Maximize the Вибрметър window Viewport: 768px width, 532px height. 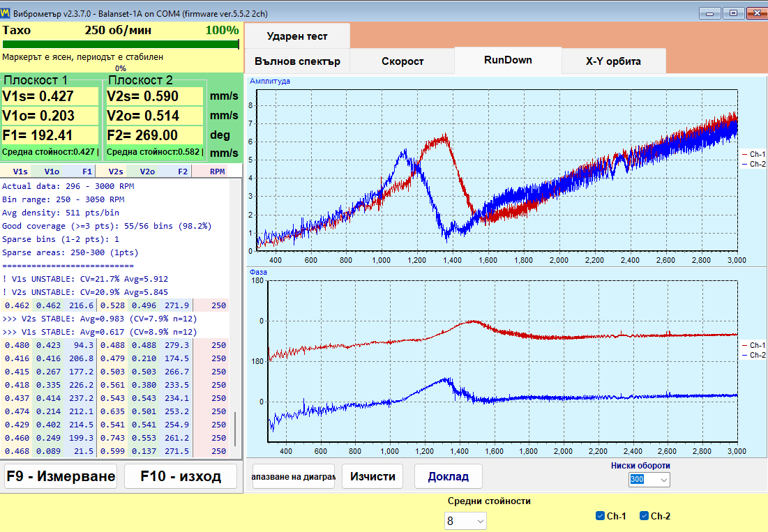(733, 13)
